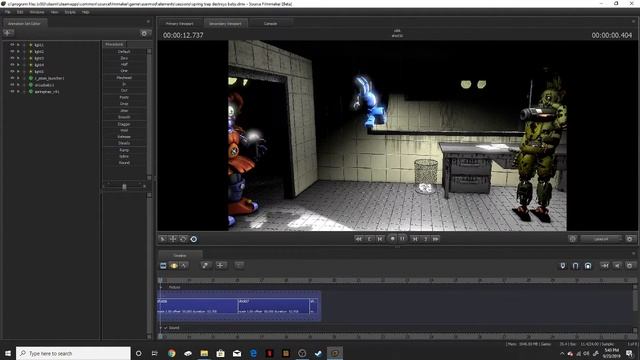Switch timeline to Graph Editor mode
The width and height of the screenshot is (640, 360).
pyautogui.click(x=184, y=266)
